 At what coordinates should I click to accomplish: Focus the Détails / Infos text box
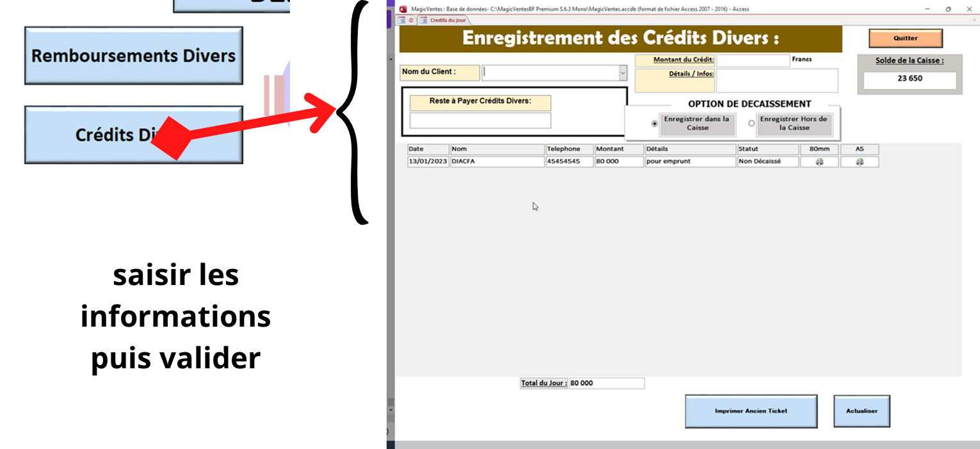coord(776,81)
